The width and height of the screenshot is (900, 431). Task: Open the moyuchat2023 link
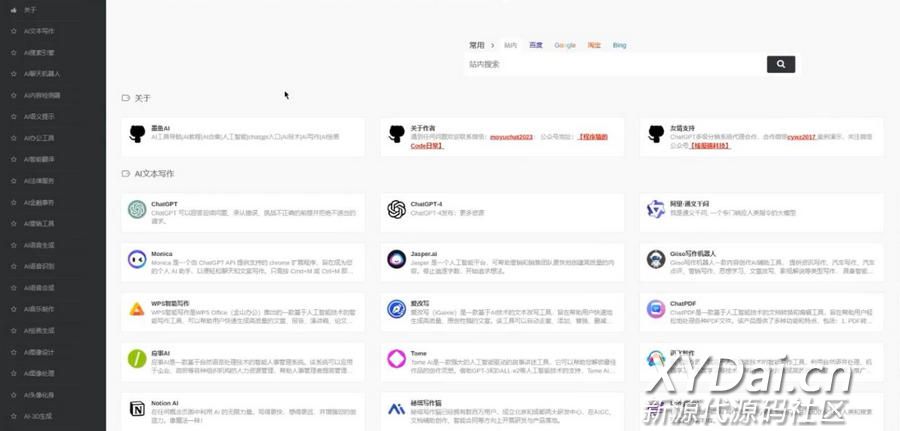coord(511,137)
